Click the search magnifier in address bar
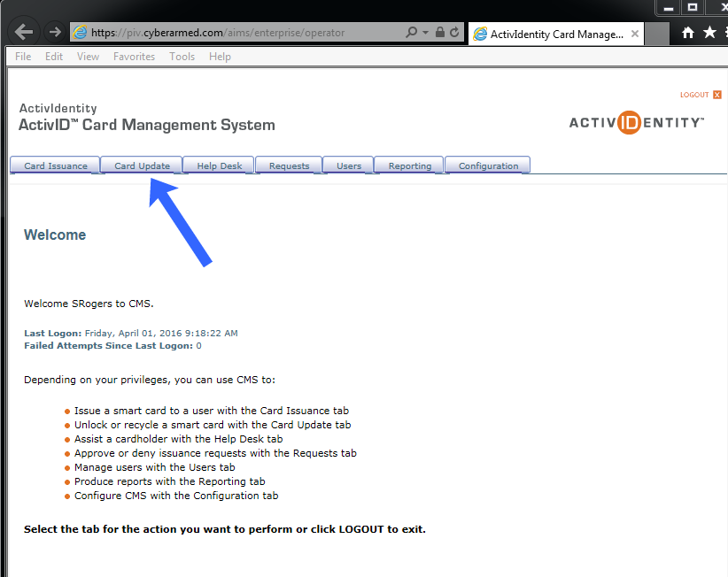 pyautogui.click(x=411, y=32)
